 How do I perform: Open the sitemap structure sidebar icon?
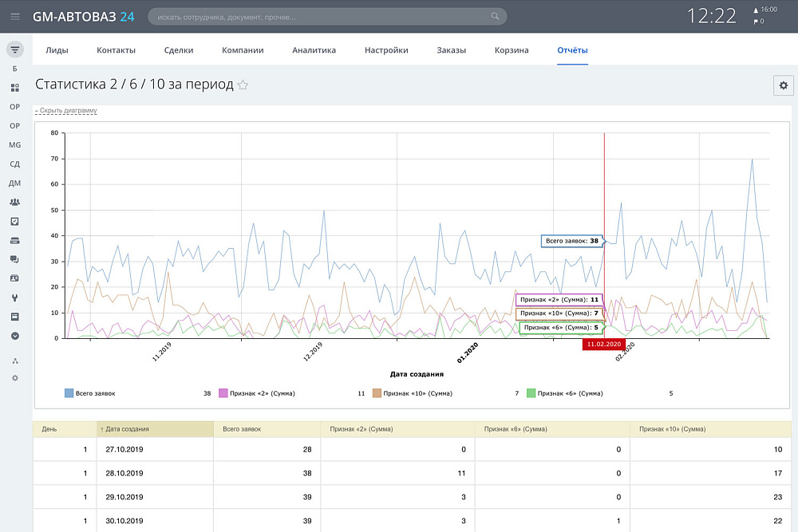click(x=14, y=361)
